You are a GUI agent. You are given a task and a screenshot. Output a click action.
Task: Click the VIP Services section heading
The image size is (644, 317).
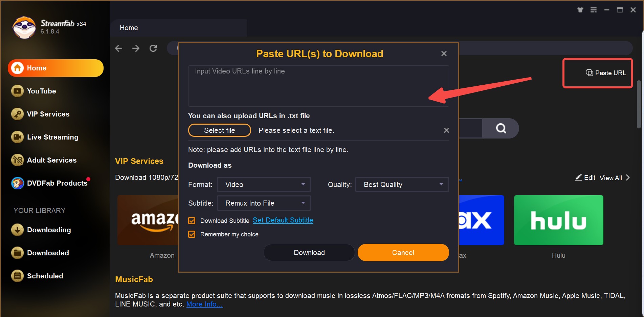tap(139, 161)
